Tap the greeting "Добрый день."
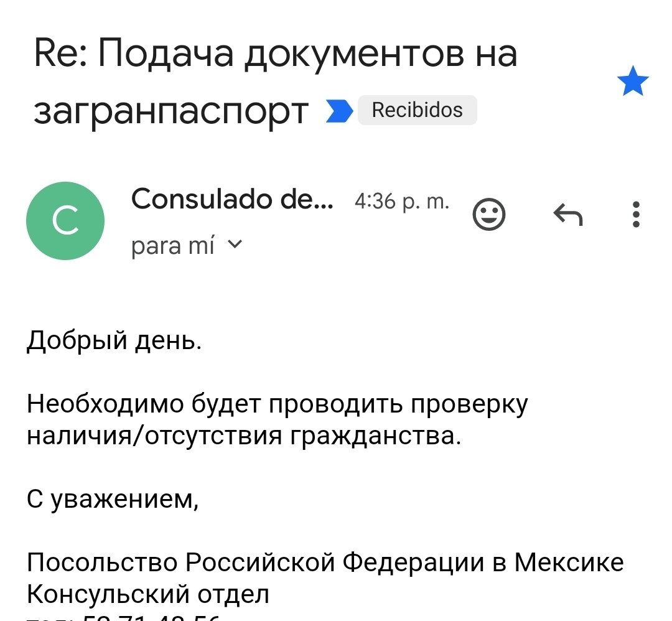Image resolution: width=672 pixels, height=621 pixels. coord(114,341)
